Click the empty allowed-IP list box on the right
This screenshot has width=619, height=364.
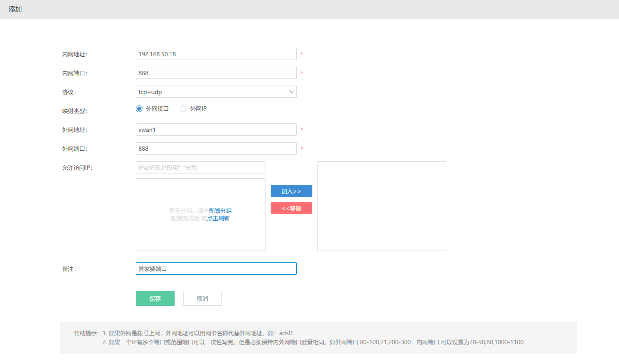click(381, 206)
